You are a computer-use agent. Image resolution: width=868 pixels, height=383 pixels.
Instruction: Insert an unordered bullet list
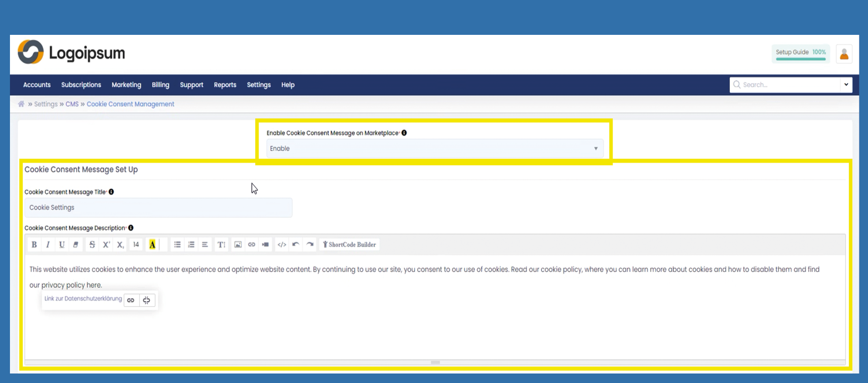177,244
